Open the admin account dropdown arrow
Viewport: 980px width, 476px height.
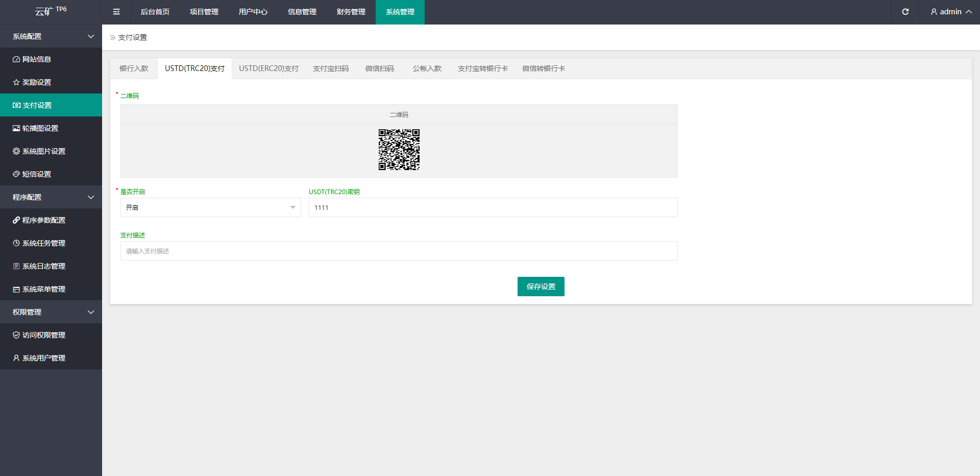tap(969, 12)
